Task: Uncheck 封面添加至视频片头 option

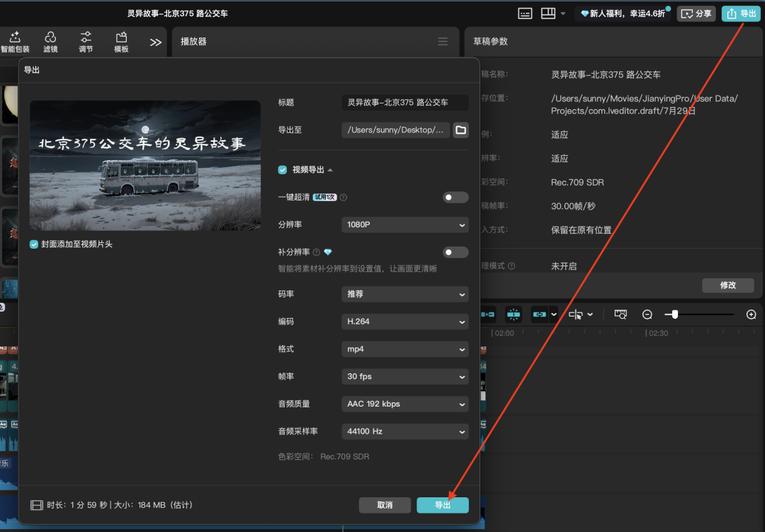Action: click(33, 243)
